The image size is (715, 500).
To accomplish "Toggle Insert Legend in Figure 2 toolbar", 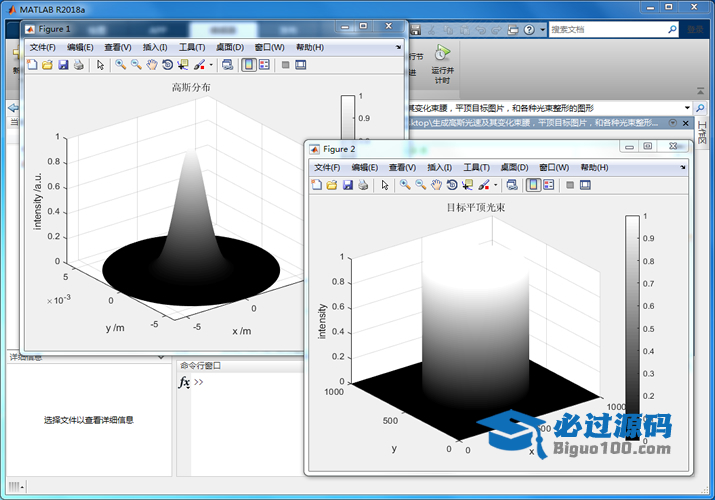I will [x=549, y=185].
